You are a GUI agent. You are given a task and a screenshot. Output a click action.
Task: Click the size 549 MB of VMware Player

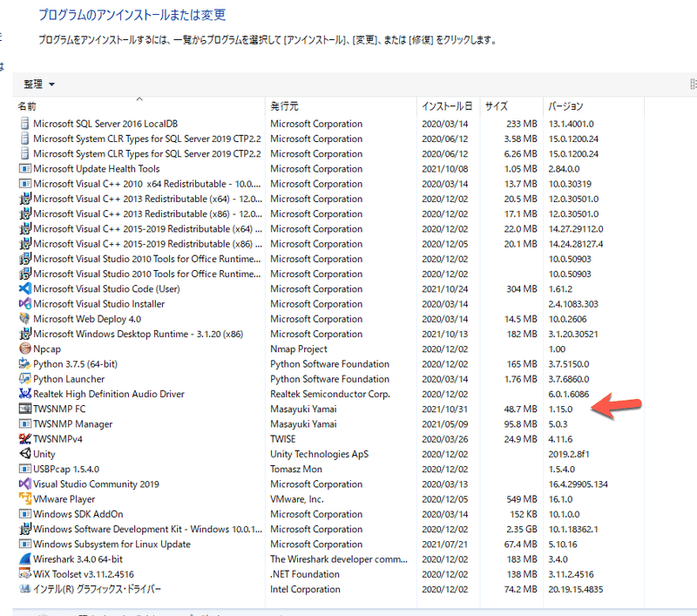tap(522, 499)
